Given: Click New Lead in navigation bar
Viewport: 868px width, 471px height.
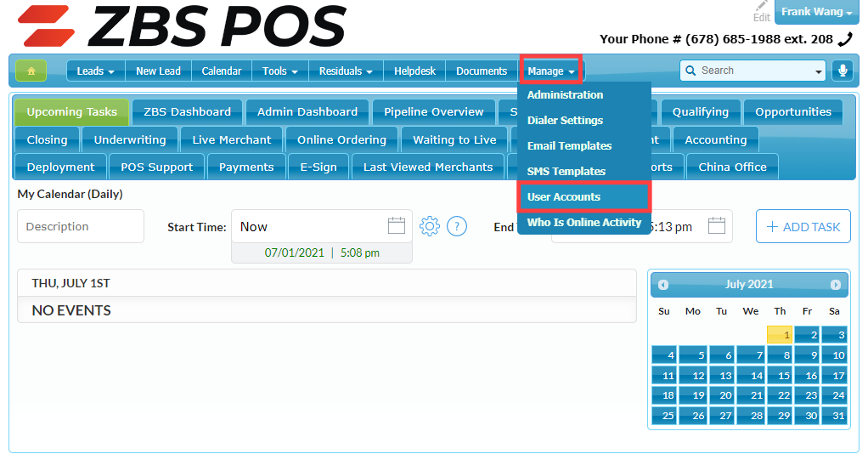Looking at the screenshot, I should pyautogui.click(x=158, y=71).
